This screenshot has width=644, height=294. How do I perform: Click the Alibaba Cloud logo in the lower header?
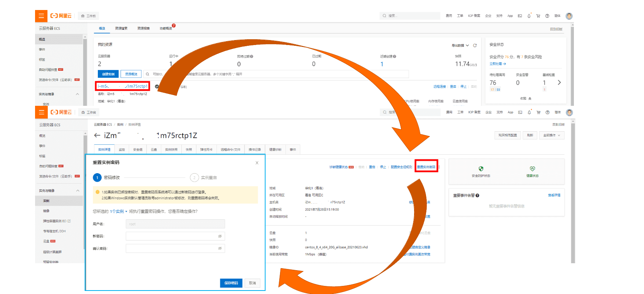tap(61, 112)
